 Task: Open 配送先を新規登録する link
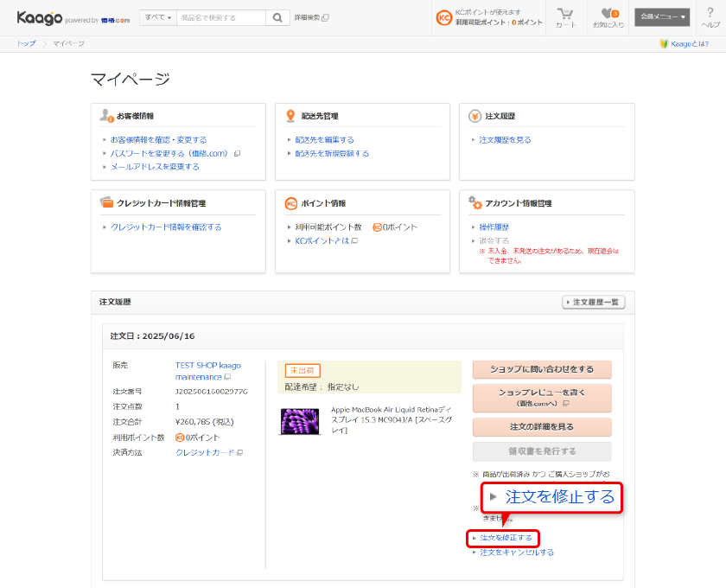(332, 153)
